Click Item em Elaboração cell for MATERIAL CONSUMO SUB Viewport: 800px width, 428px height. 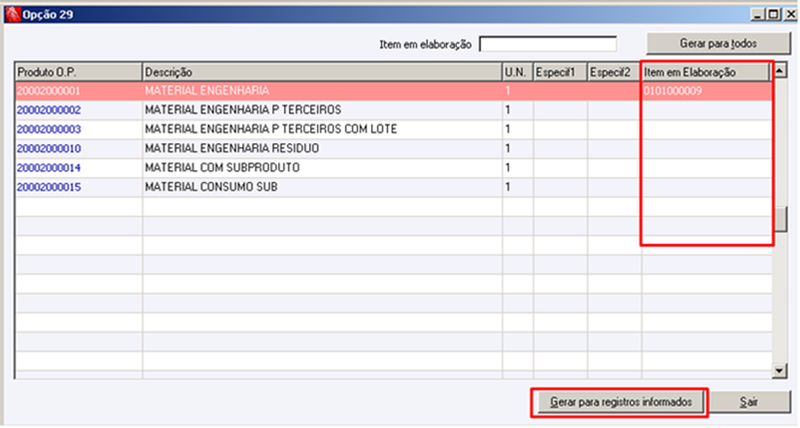click(x=706, y=187)
